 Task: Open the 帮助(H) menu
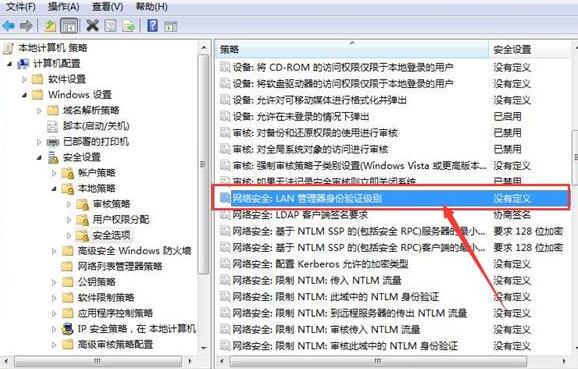(152, 6)
